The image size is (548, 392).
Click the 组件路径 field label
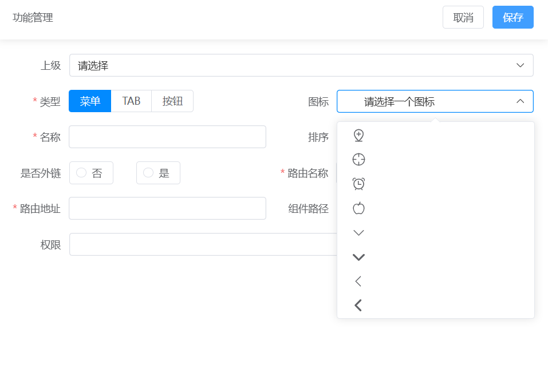pos(308,209)
